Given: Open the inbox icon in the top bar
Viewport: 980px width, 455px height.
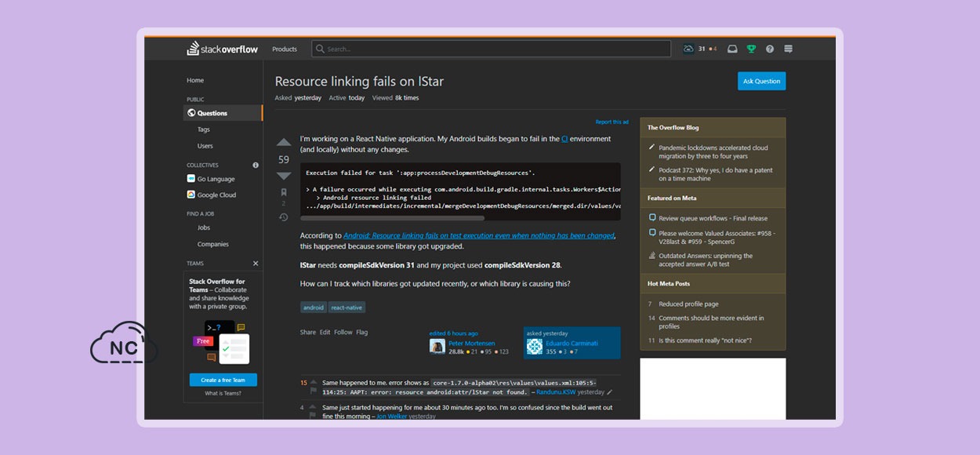Looking at the screenshot, I should point(732,49).
